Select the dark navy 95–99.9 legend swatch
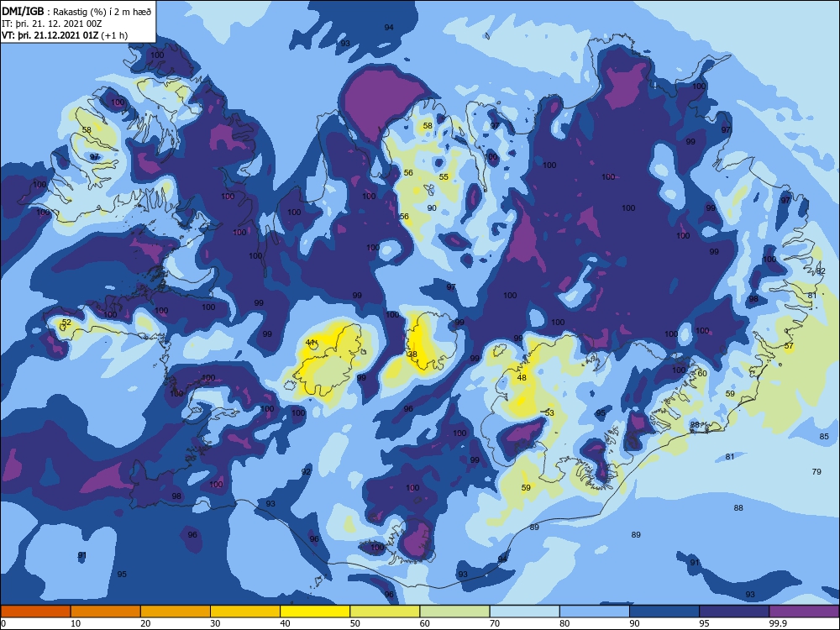The height and width of the screenshot is (630, 840). [x=734, y=612]
